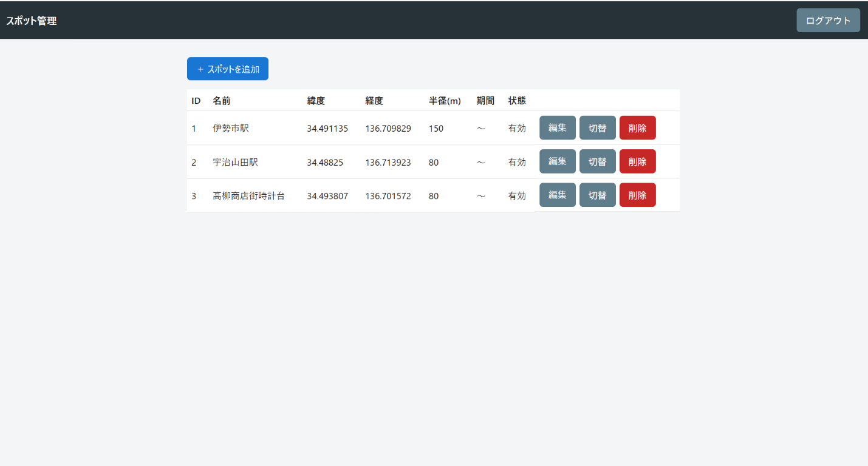Add a new spot with スポットを追加
868x466 pixels.
pyautogui.click(x=228, y=69)
